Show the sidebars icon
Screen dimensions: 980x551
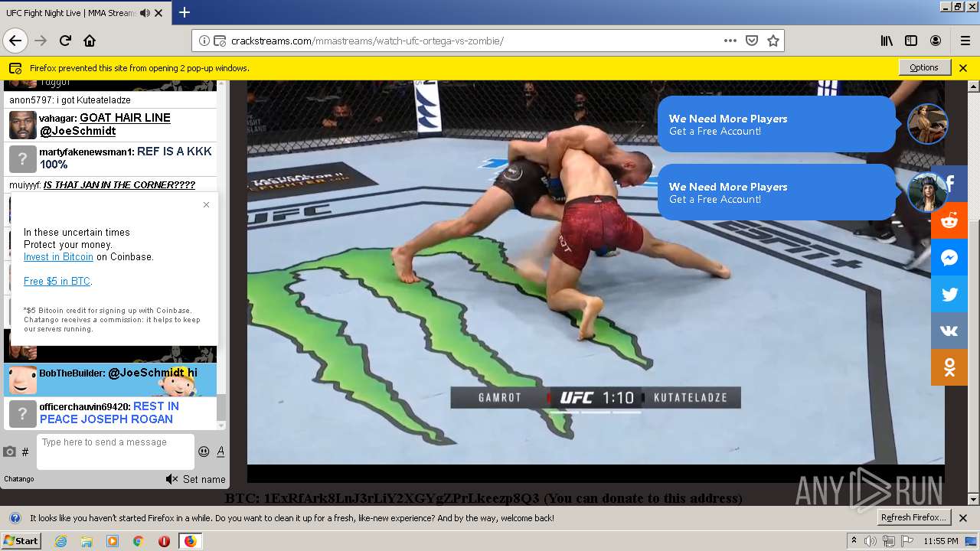(911, 41)
